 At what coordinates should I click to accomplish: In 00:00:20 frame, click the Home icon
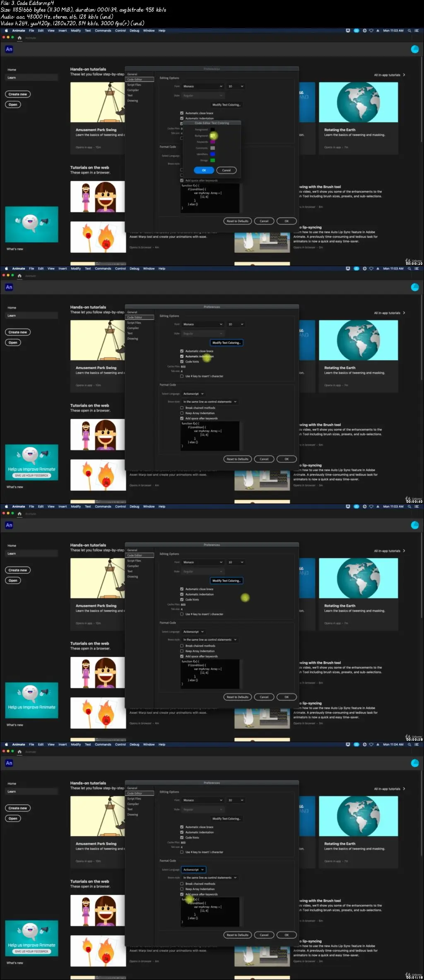click(x=19, y=38)
